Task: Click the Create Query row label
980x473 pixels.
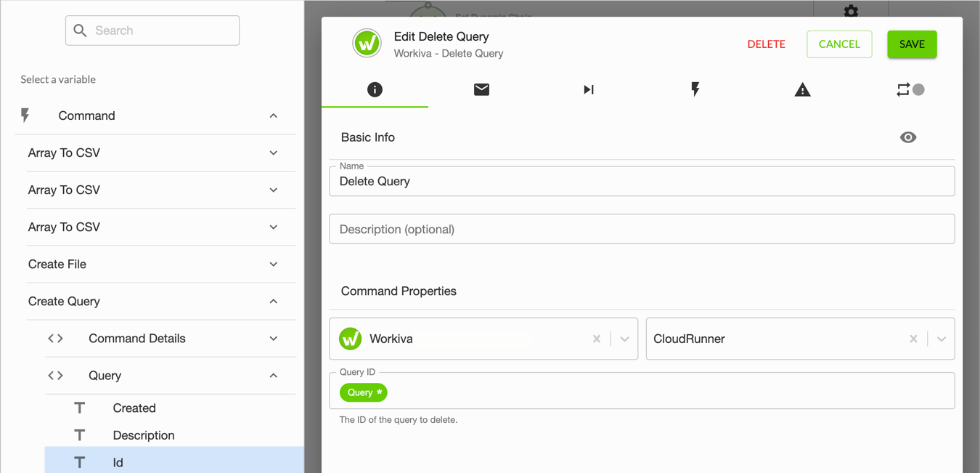Action: (64, 301)
